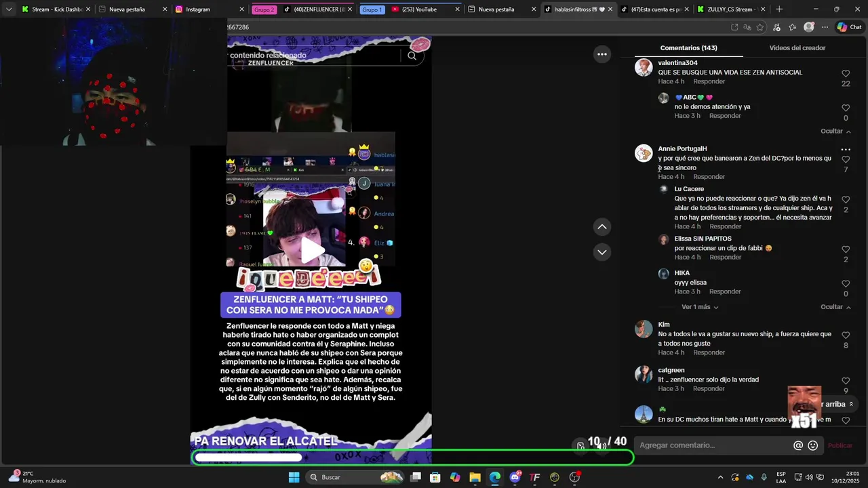868x488 pixels.
Task: Open Microsoft Store from the taskbar
Action: (x=435, y=477)
